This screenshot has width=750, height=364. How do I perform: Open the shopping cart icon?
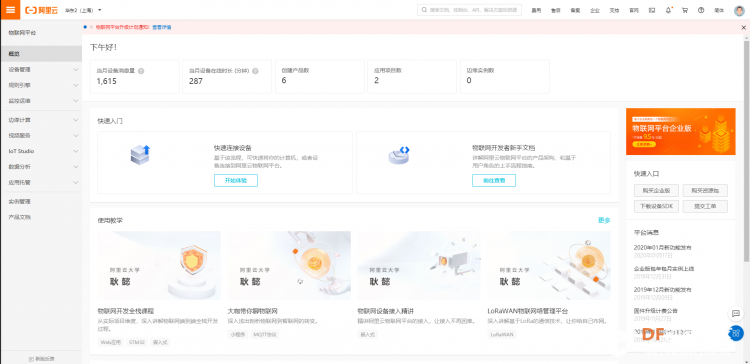[x=685, y=10]
